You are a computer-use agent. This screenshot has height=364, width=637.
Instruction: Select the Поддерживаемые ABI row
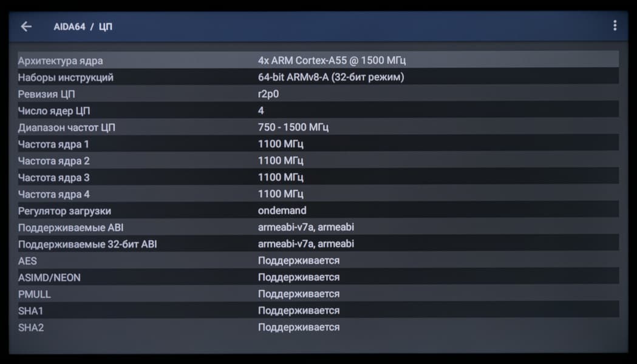318,227
